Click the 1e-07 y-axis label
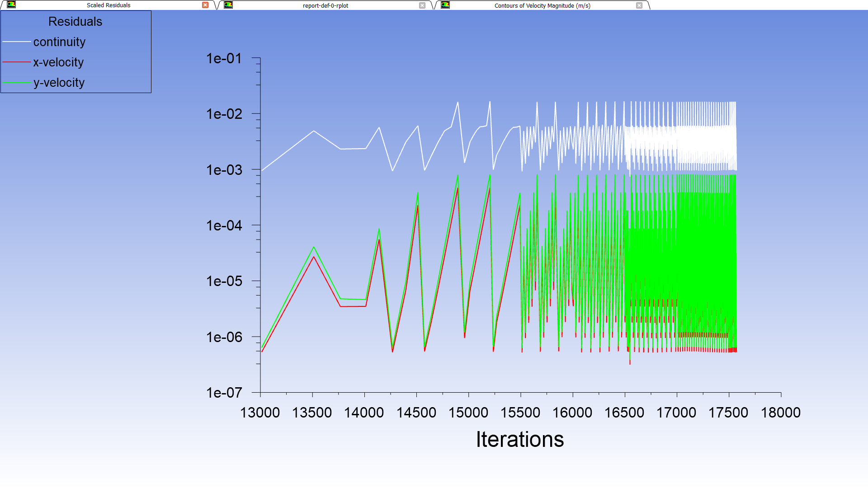Screen dimensions: 868x488 tap(224, 393)
